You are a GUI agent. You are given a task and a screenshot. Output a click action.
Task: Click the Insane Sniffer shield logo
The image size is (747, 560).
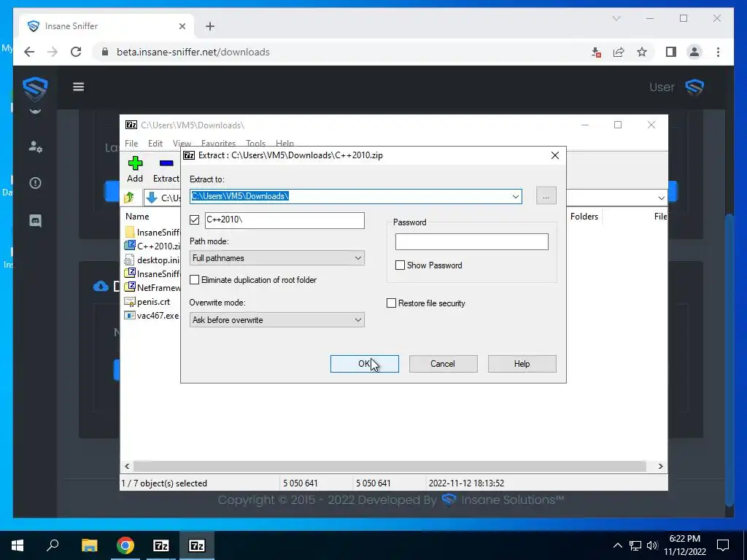coord(35,88)
